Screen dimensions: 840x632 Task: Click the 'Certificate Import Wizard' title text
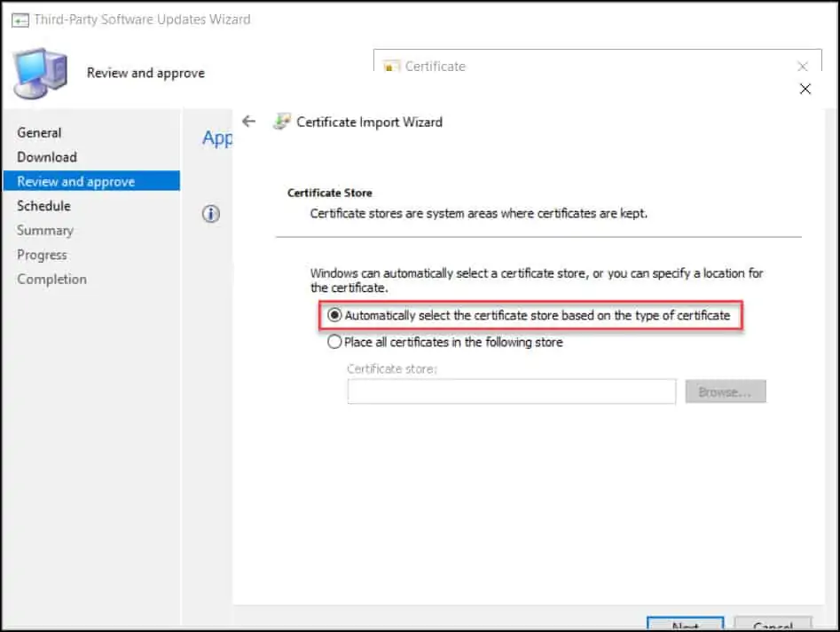click(x=370, y=122)
